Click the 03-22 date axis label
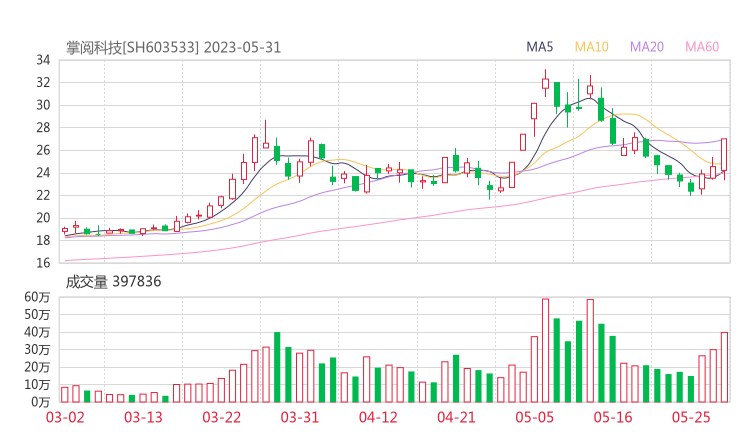 [x=221, y=417]
